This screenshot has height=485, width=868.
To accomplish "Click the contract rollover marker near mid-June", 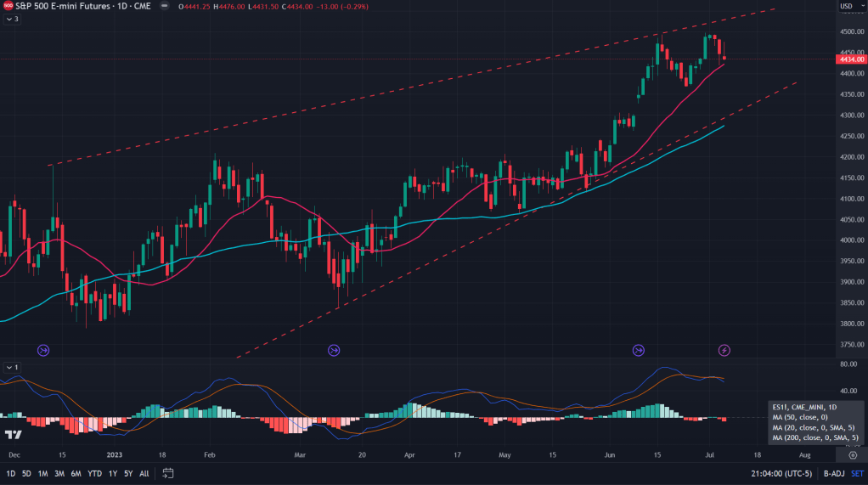I will click(639, 350).
